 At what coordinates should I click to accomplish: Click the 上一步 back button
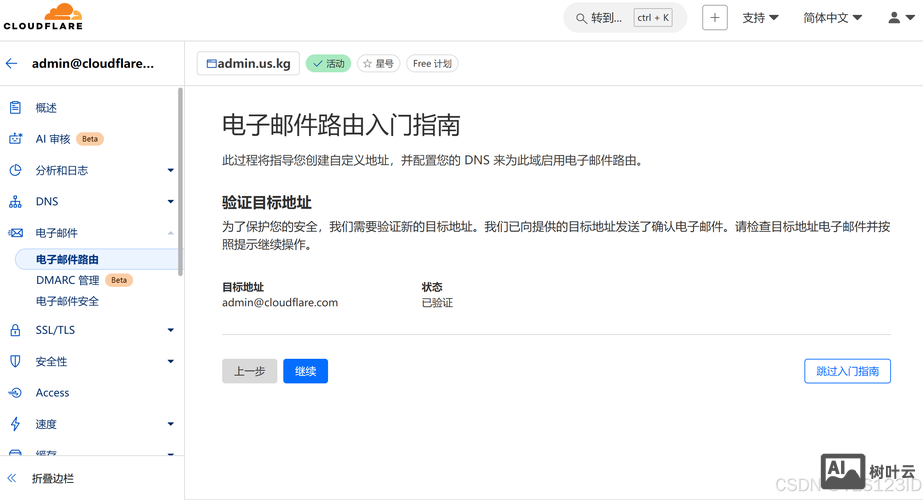click(250, 371)
